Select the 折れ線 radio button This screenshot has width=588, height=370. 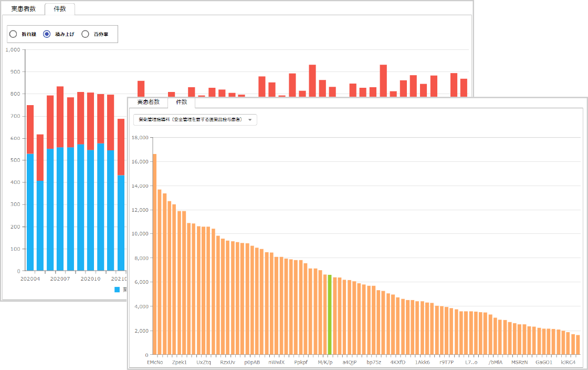(x=13, y=34)
